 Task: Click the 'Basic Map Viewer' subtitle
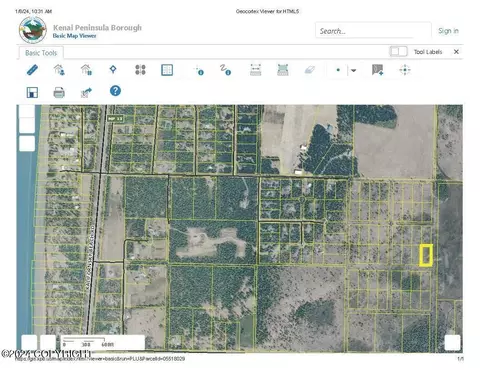coord(74,36)
